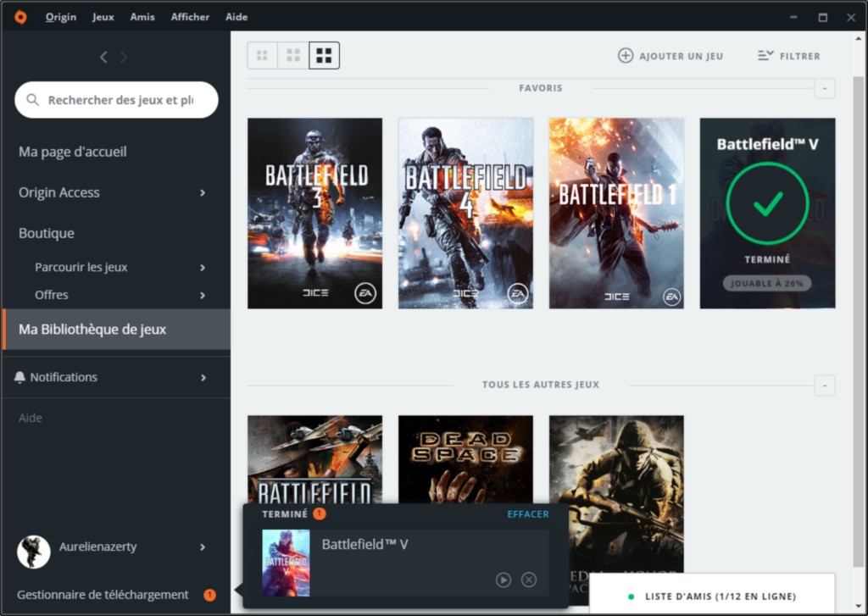Open the Aurelienazerty profile name

(x=98, y=547)
